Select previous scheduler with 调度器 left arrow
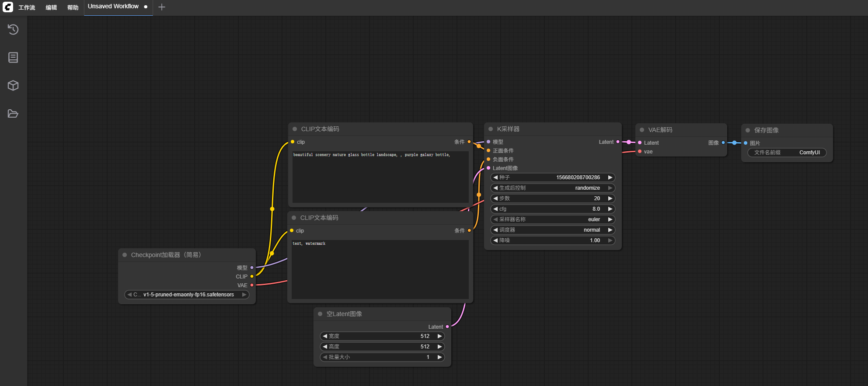Image resolution: width=868 pixels, height=386 pixels. pos(495,230)
